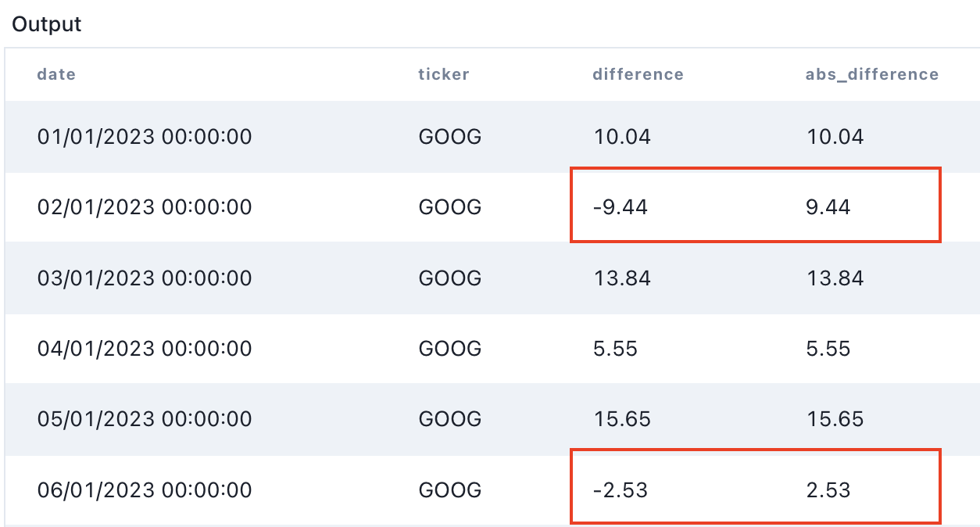The height and width of the screenshot is (527, 980).
Task: Click the ticker column header
Action: (444, 74)
